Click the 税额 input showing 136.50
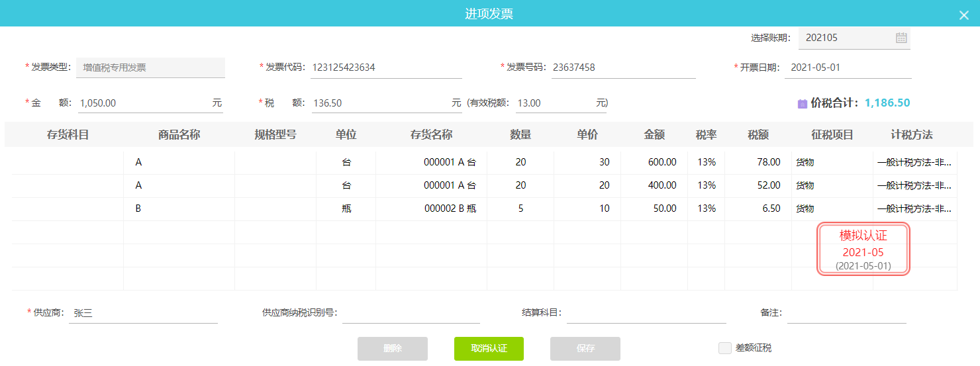Screen dimensions: 980x366 377,103
